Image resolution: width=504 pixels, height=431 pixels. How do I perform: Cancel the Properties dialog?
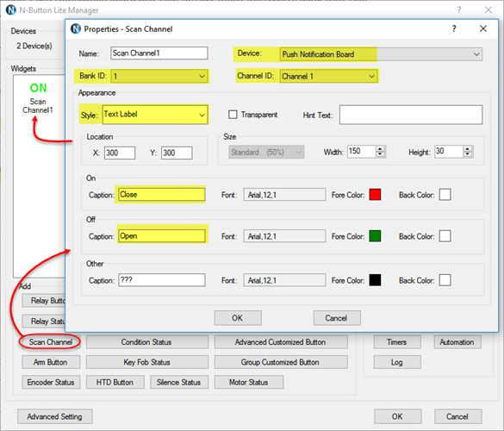click(337, 318)
